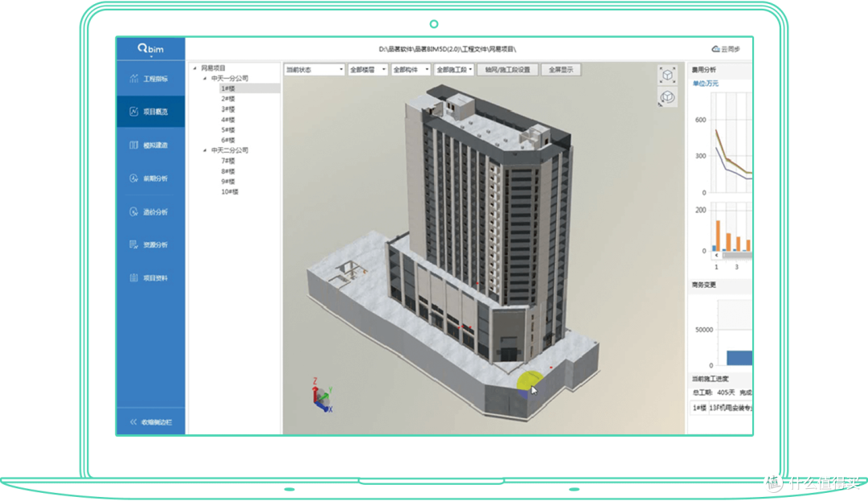Click the 单位:万元 unit label
The height and width of the screenshot is (501, 868).
tap(706, 84)
